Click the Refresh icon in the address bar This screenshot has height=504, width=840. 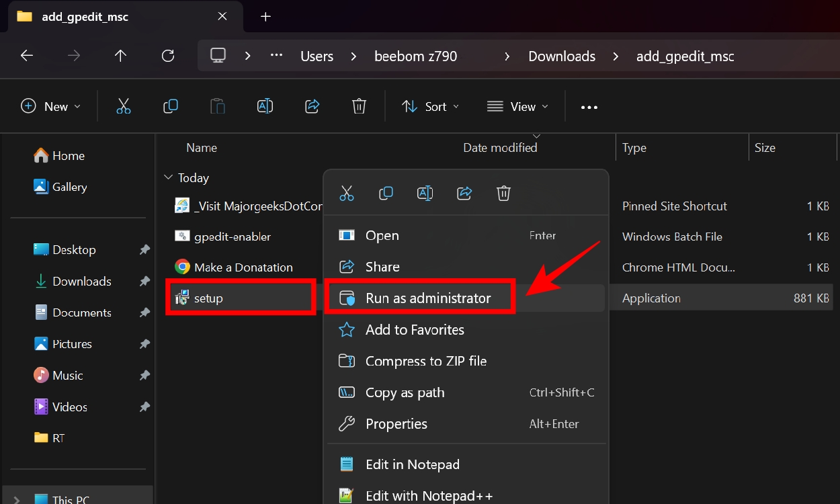[x=167, y=56]
